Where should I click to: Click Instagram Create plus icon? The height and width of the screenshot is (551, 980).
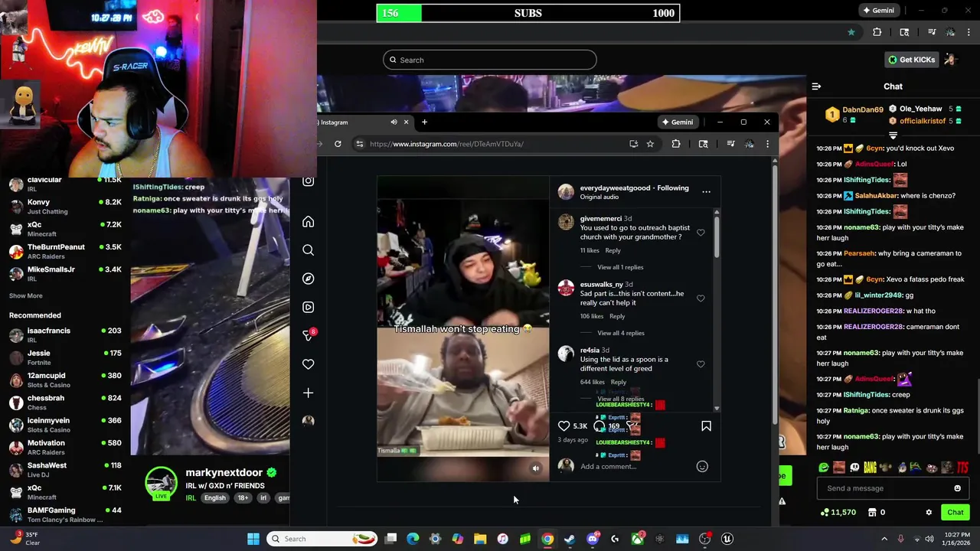[x=308, y=393]
